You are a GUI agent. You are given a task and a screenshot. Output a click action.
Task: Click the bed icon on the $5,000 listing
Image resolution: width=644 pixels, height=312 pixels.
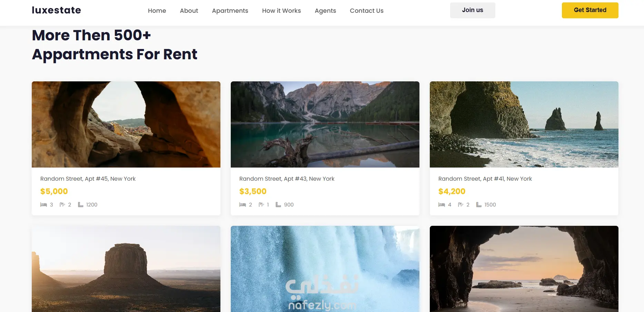43,205
